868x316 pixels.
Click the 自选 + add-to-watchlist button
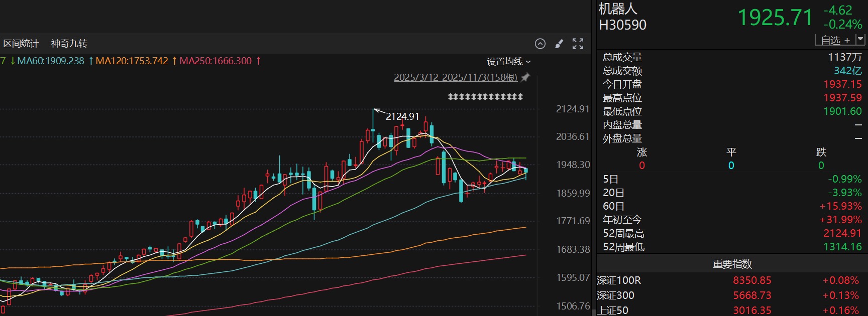835,40
